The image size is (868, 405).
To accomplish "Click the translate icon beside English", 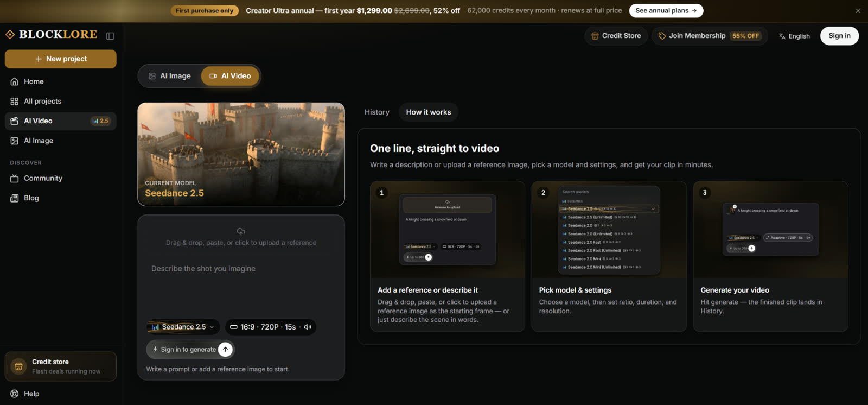I will (x=782, y=36).
